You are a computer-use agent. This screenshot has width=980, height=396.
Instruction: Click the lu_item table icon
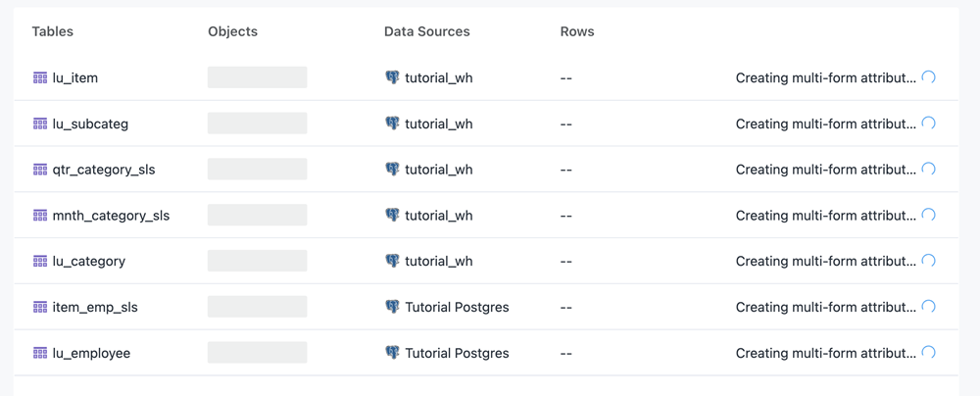(x=40, y=77)
